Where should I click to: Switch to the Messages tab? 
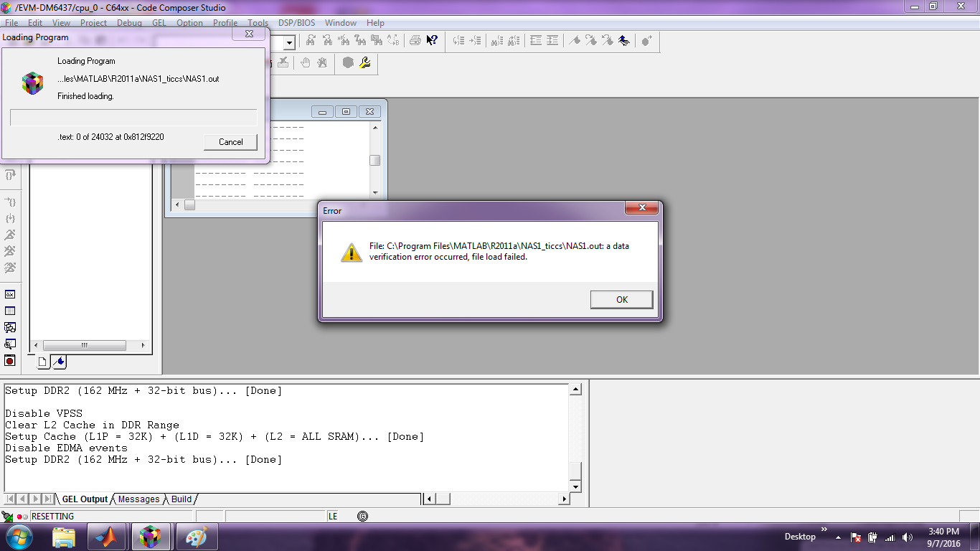click(138, 499)
